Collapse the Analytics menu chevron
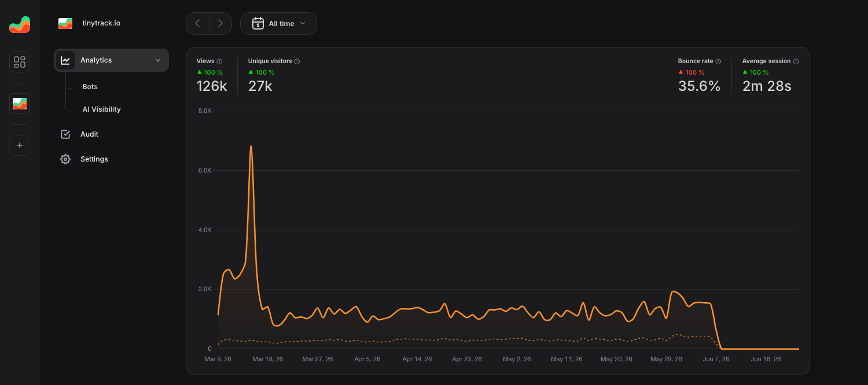 158,60
